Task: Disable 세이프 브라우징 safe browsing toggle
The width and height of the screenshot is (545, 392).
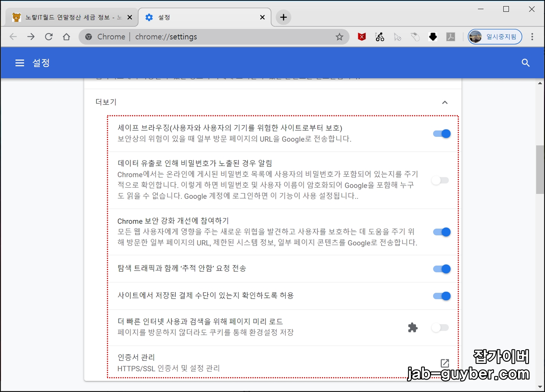Action: pyautogui.click(x=442, y=133)
